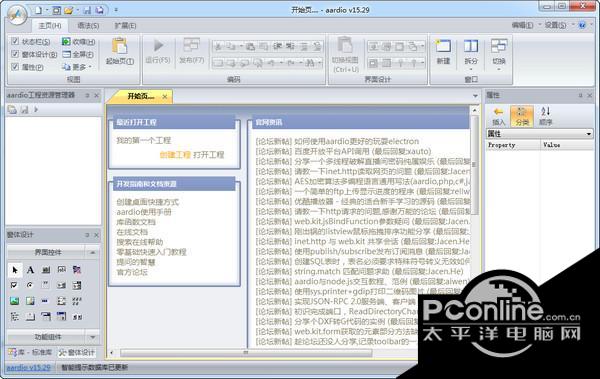The width and height of the screenshot is (600, 379).
Task: Click the 收藏 favorites ribbon icon
Action: [x=78, y=41]
